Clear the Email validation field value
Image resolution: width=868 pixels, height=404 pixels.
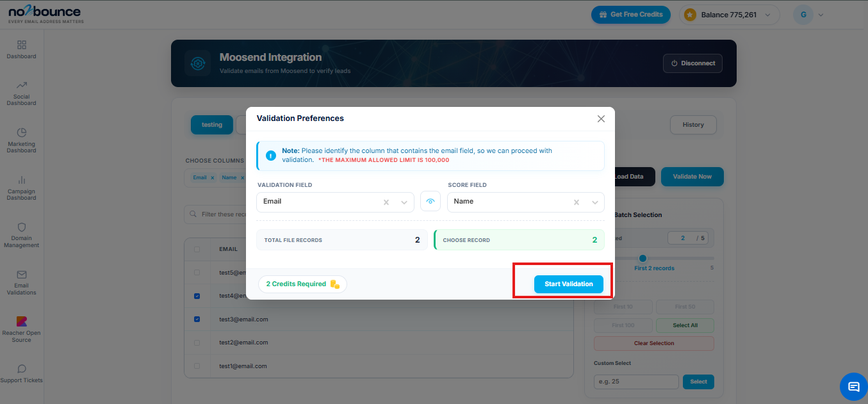pyautogui.click(x=386, y=202)
